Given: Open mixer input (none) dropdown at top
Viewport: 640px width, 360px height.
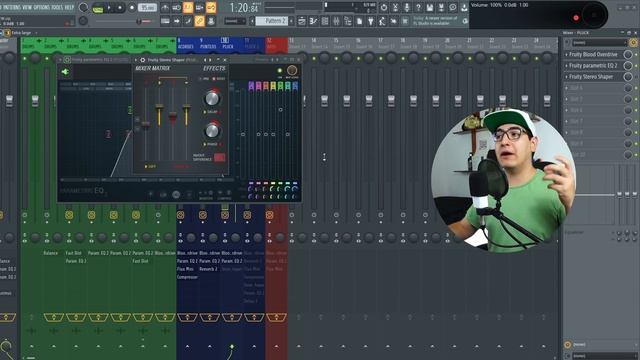Looking at the screenshot, I should tap(599, 42).
